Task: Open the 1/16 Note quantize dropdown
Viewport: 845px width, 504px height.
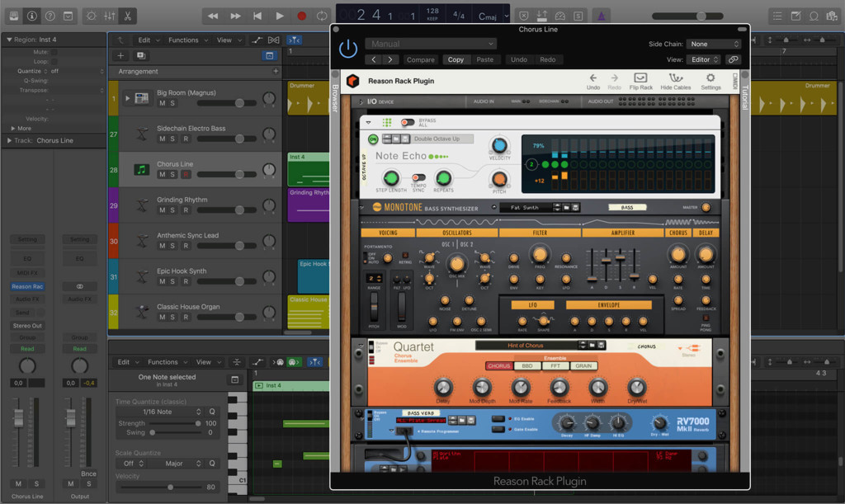Action: (x=157, y=412)
